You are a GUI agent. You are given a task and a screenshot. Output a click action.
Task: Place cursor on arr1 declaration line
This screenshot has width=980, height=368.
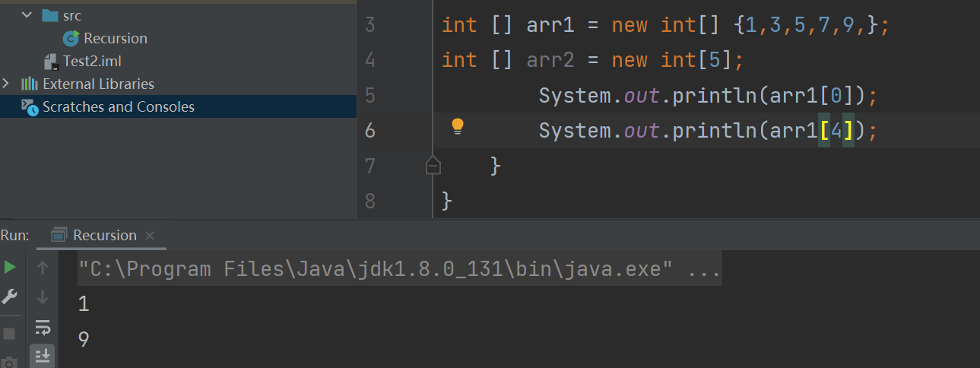point(666,25)
